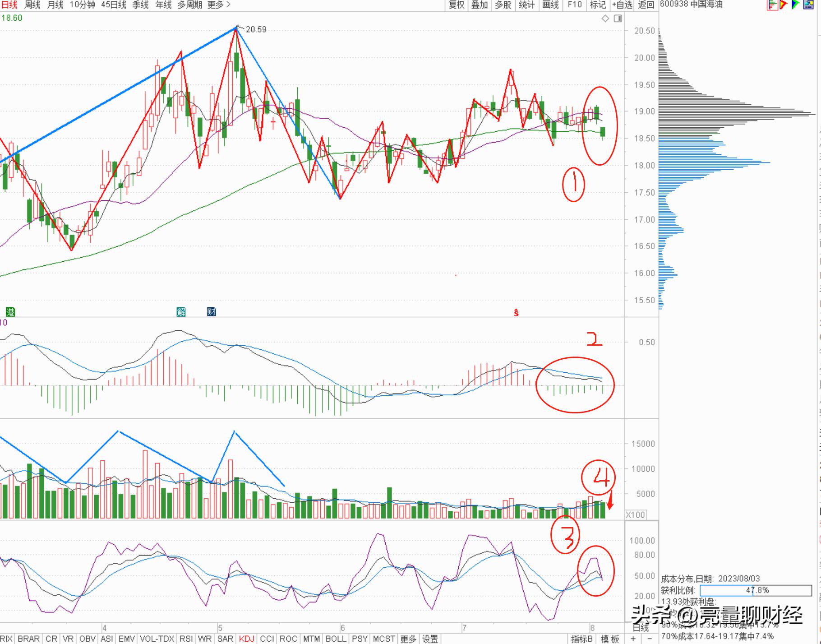This screenshot has height=644, width=821.
Task: Click the blue-green flame triangle icon
Action: (796, 5)
